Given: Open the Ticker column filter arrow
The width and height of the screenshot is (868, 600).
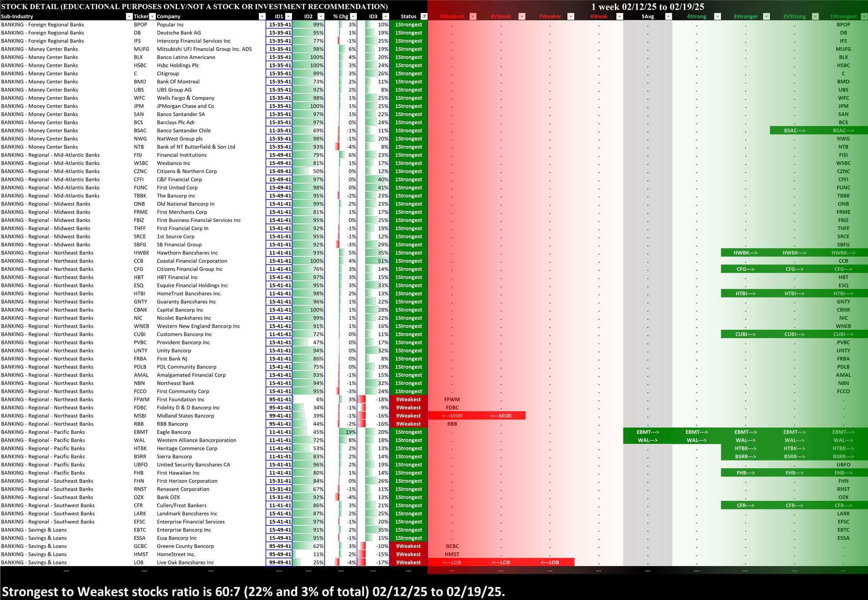Looking at the screenshot, I should [x=152, y=16].
